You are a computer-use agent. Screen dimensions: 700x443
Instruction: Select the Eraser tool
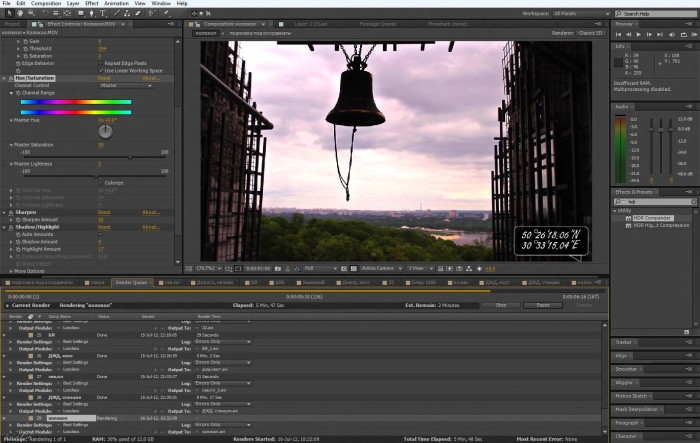[138, 13]
